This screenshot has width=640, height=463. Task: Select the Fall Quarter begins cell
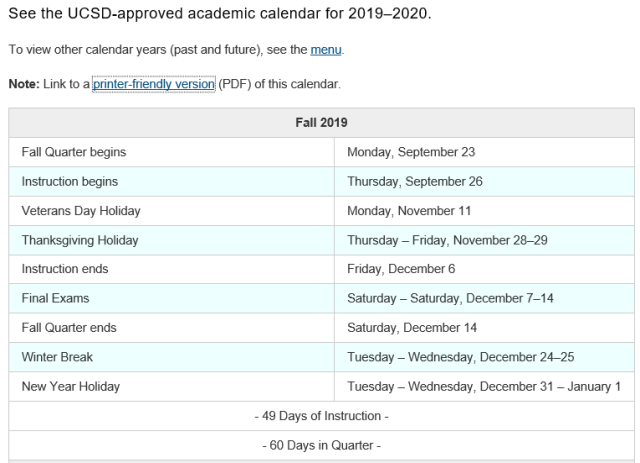(x=171, y=152)
